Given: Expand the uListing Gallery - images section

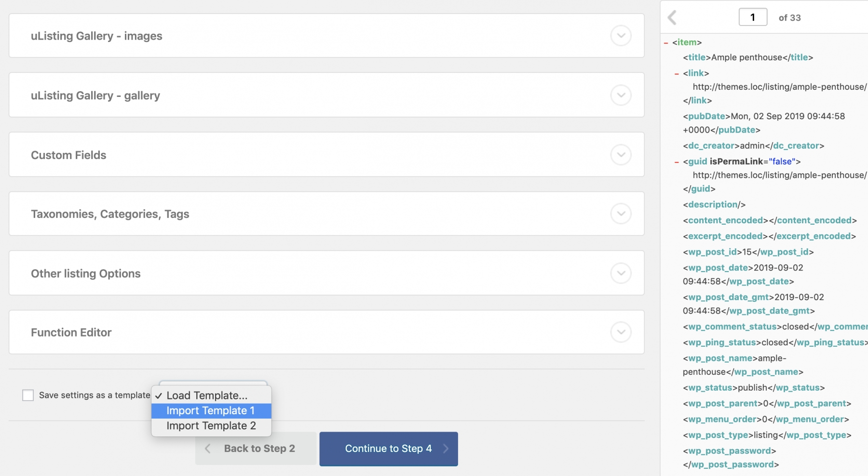Looking at the screenshot, I should (621, 36).
